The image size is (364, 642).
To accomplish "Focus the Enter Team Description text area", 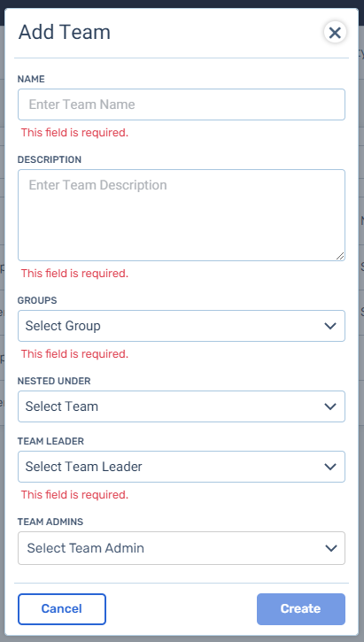I will [x=182, y=215].
